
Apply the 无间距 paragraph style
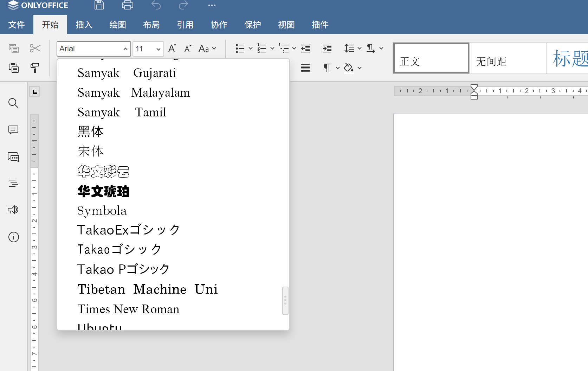point(507,58)
